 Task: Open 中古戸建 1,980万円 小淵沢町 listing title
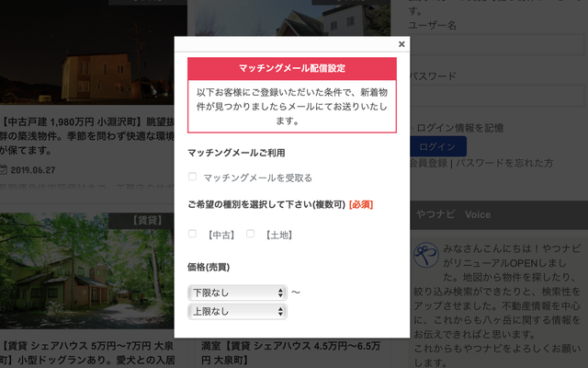87,136
